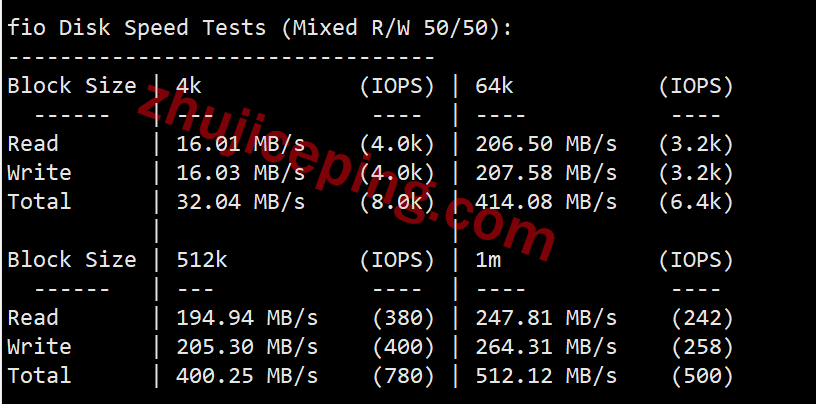816x404 pixels.
Task: Select the (780) IOPS total value
Action: coord(403,376)
